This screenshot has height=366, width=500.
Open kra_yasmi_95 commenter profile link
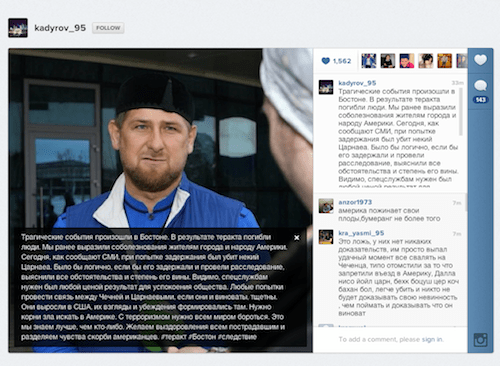click(361, 233)
